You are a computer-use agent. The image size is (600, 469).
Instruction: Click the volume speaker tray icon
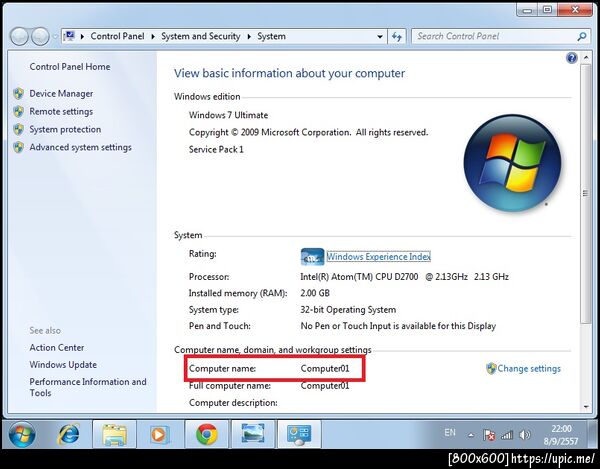[525, 435]
